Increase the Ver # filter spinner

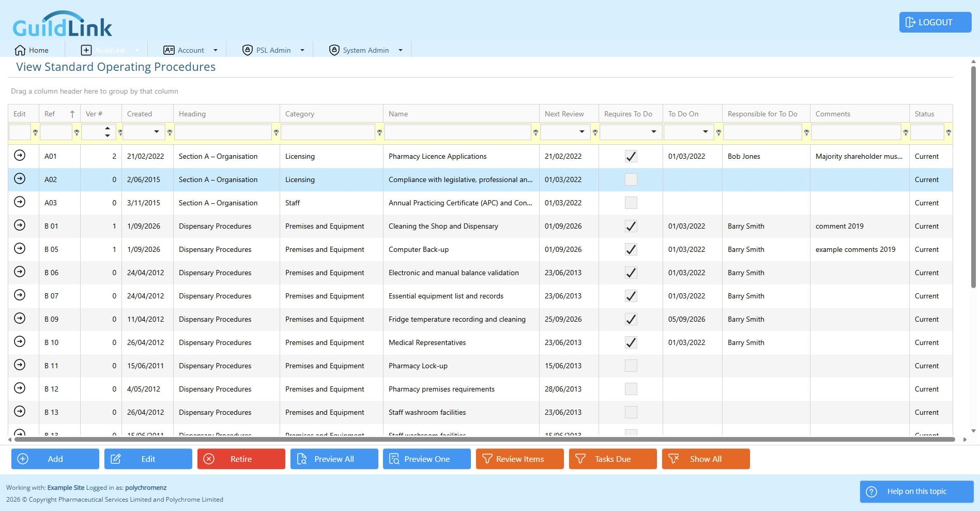pyautogui.click(x=108, y=128)
